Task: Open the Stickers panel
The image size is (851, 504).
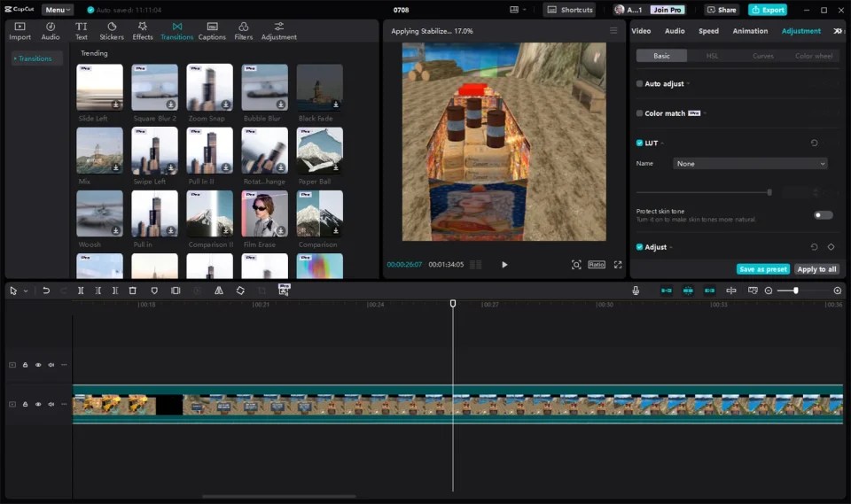Action: (x=112, y=31)
